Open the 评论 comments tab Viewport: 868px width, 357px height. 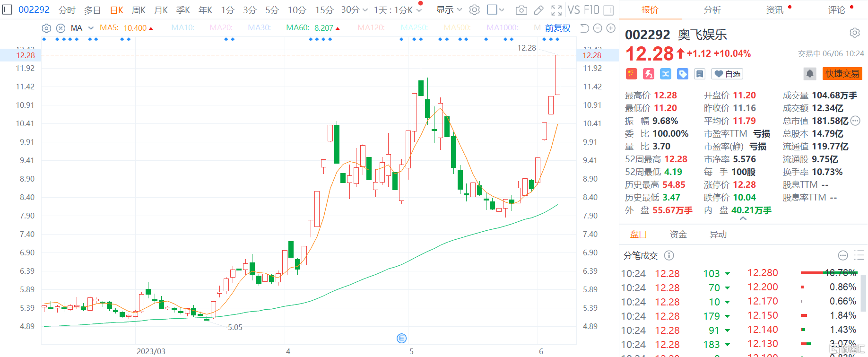(x=837, y=10)
